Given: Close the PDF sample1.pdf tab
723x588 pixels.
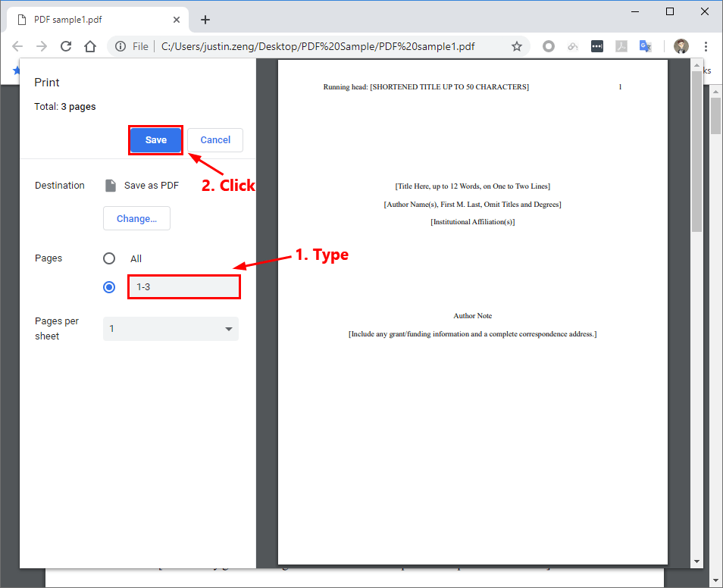Looking at the screenshot, I should [177, 19].
